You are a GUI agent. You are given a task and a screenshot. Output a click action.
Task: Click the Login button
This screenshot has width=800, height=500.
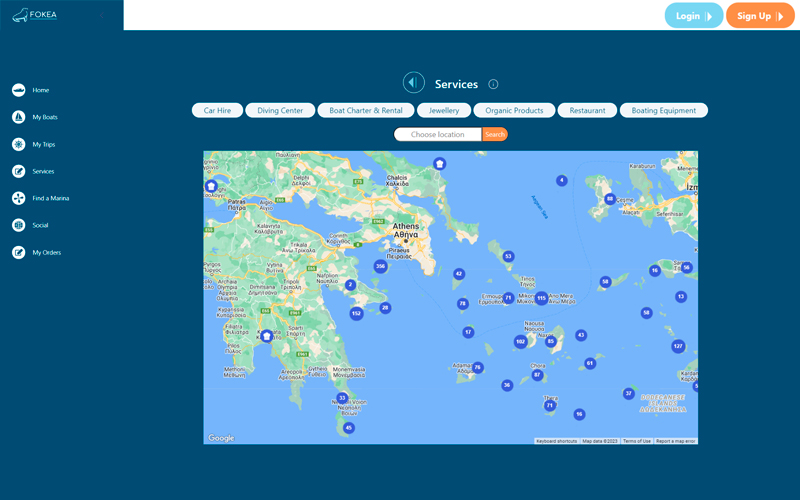694,16
